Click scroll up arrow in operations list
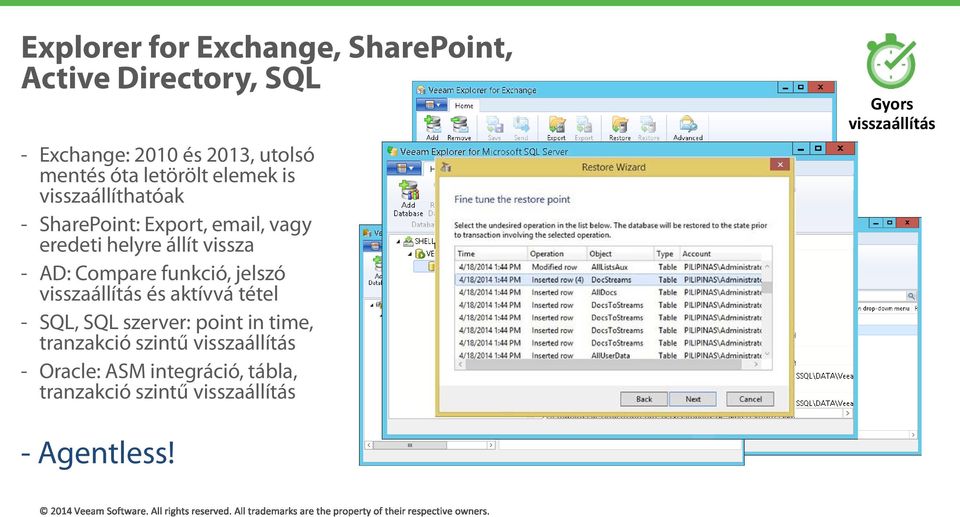960x517 pixels. 767,266
